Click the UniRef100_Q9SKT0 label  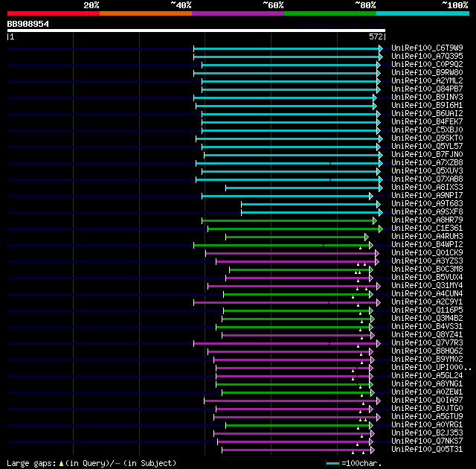point(427,138)
